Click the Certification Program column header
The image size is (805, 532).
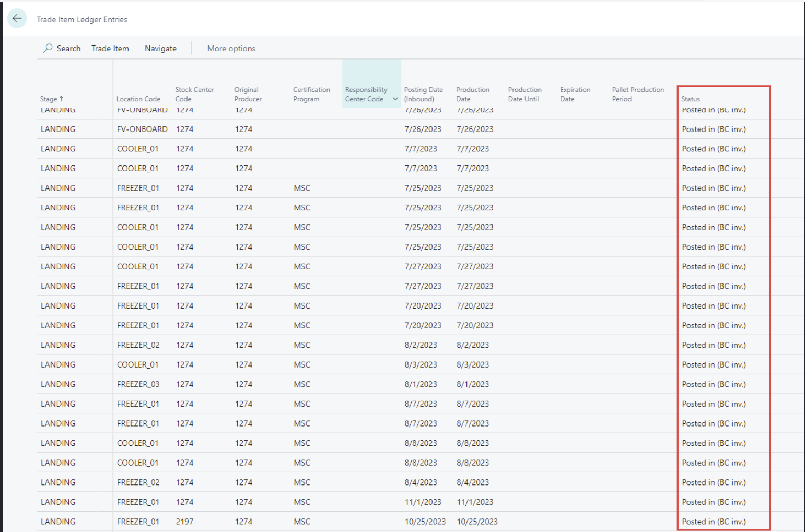tap(311, 94)
